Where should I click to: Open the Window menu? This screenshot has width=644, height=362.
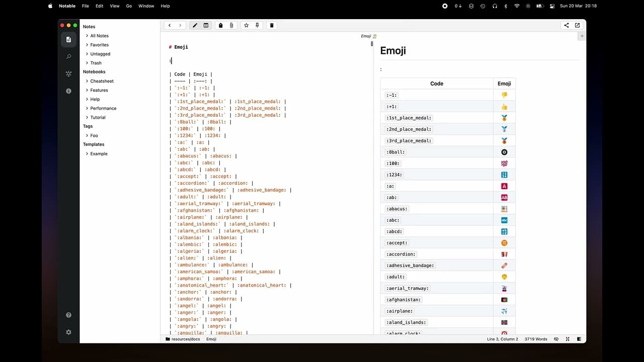[146, 6]
